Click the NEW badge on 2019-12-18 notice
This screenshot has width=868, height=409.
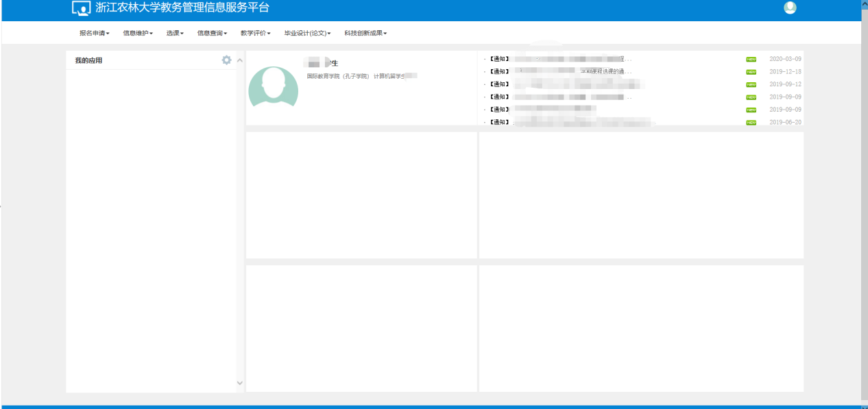click(751, 72)
